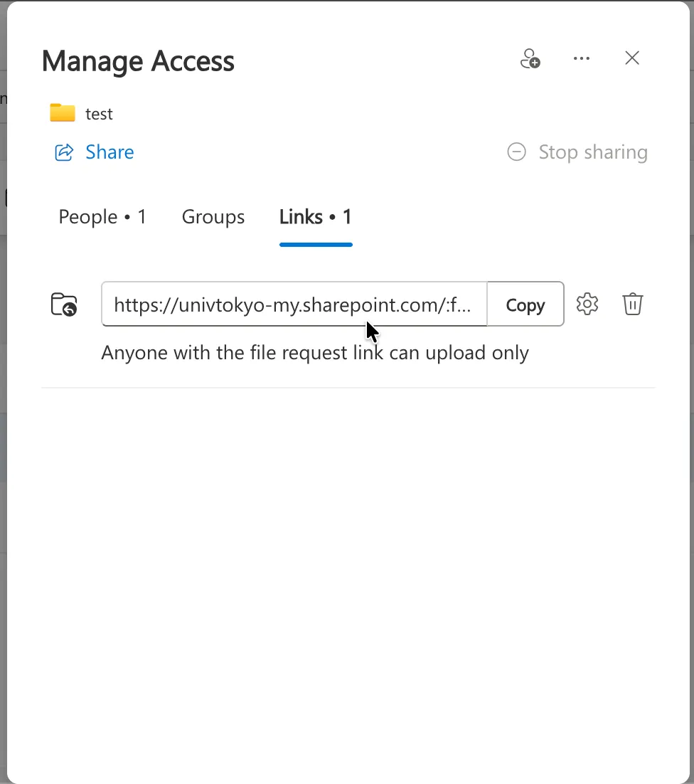This screenshot has height=784, width=694.
Task: Click the truncated end of the URL text
Action: coord(458,304)
